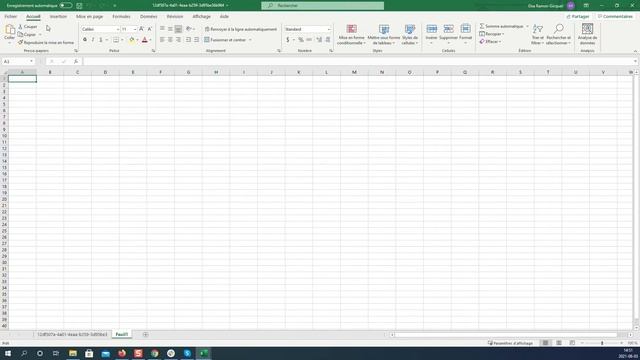Switch to the Révision tab
Screen dimensions: 640x360
pyautogui.click(x=175, y=16)
